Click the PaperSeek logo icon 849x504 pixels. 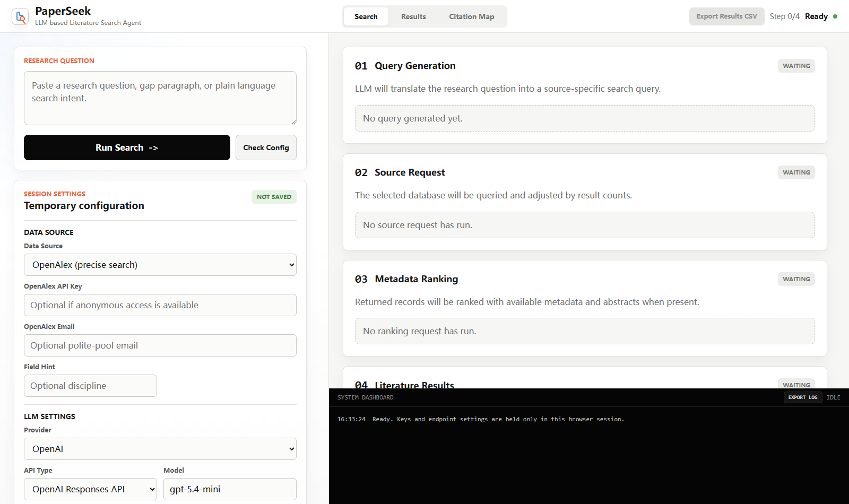coord(20,16)
